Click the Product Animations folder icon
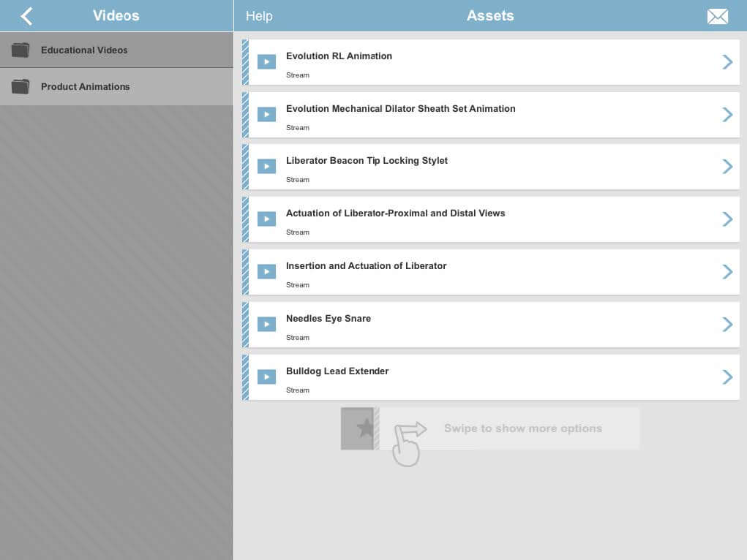The height and width of the screenshot is (560, 747). (x=20, y=87)
